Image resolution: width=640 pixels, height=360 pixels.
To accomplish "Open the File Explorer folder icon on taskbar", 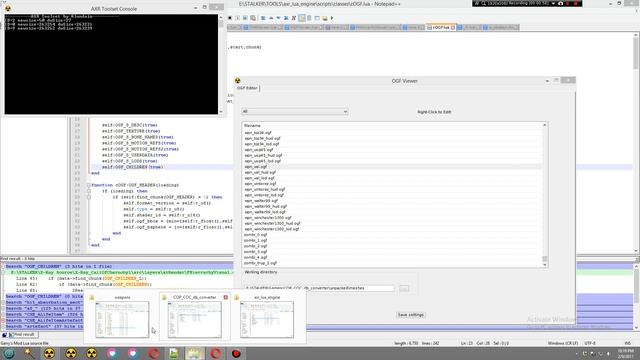I will coord(194,353).
